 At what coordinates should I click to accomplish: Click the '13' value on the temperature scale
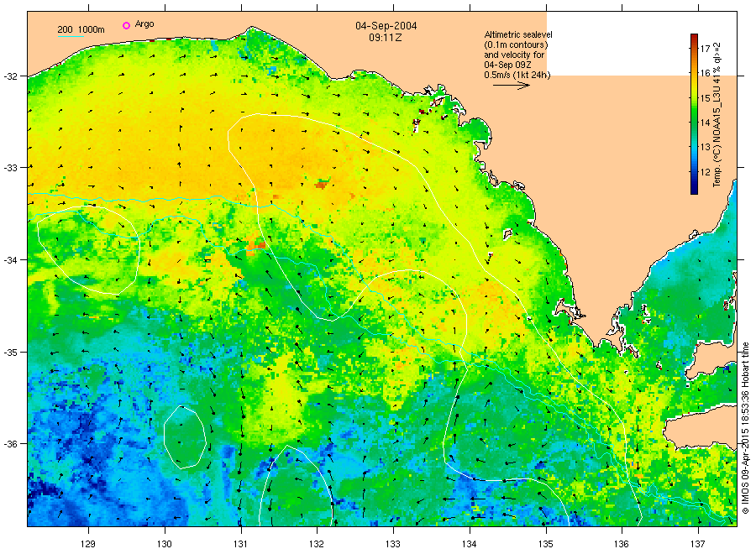[x=705, y=148]
